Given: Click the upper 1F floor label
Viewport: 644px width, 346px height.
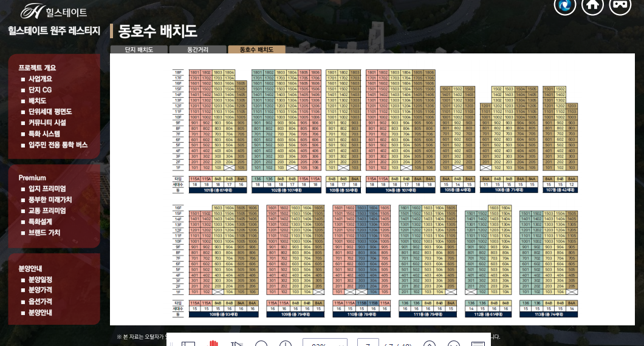Looking at the screenshot, I should [x=178, y=168].
